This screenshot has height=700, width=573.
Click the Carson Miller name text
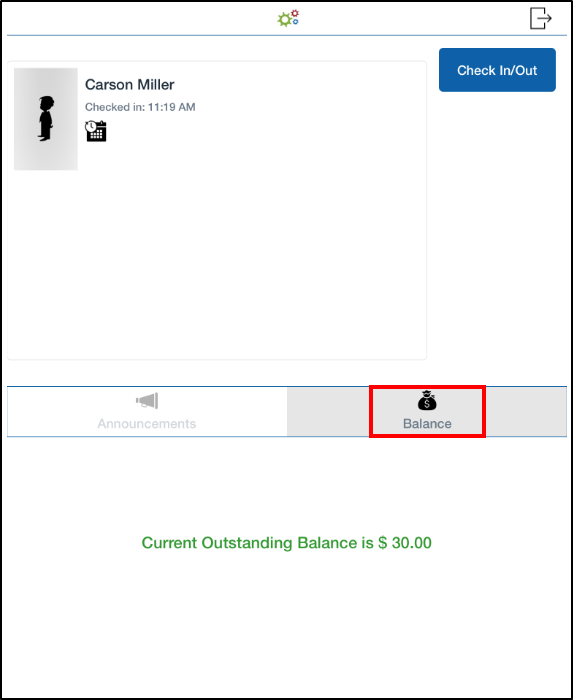click(x=129, y=84)
